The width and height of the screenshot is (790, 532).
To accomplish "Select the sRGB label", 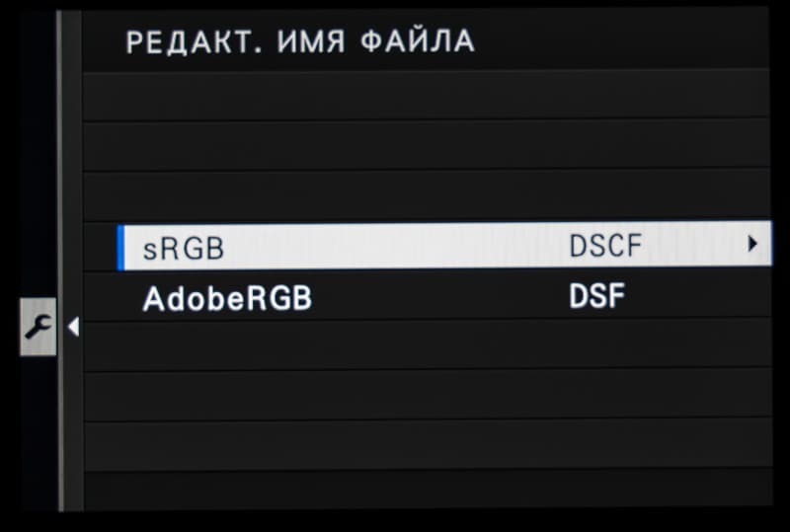I will 184,248.
